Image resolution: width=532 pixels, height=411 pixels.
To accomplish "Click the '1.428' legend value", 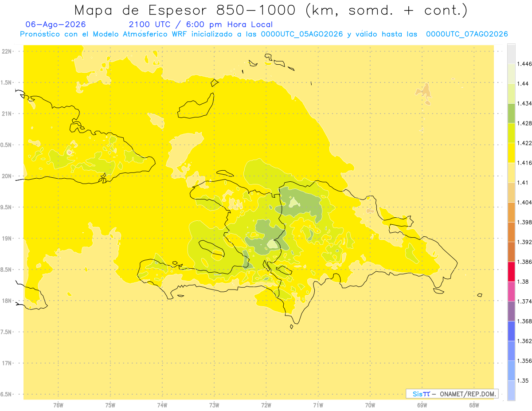I will point(524,123).
